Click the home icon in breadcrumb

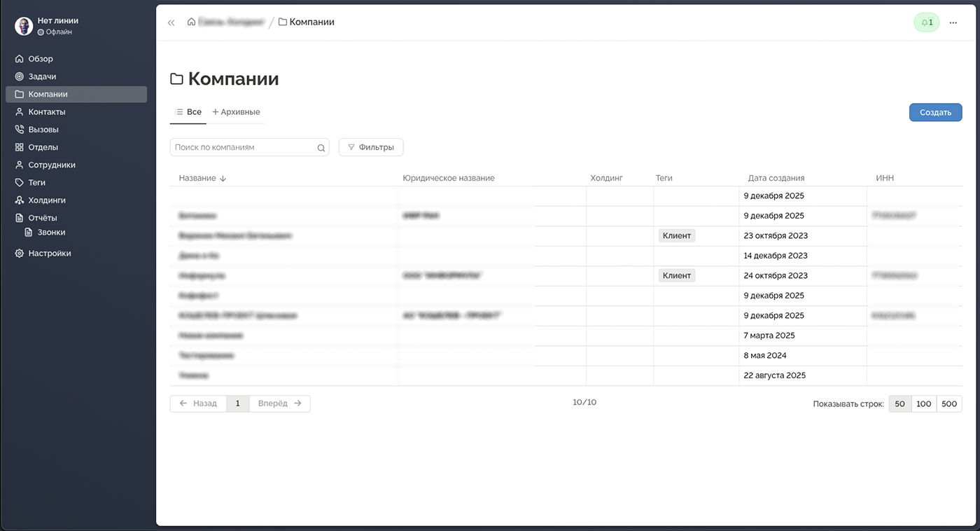click(x=191, y=22)
